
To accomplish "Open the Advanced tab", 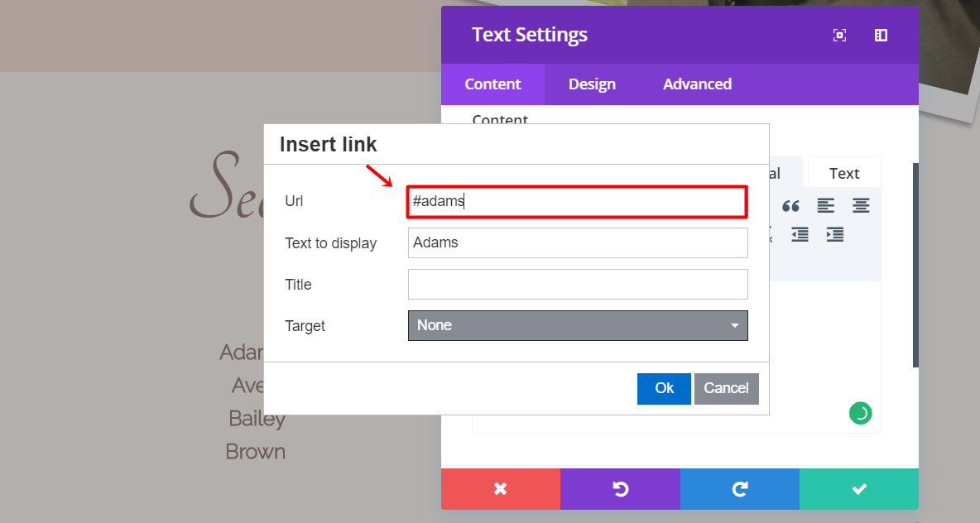I will point(697,84).
